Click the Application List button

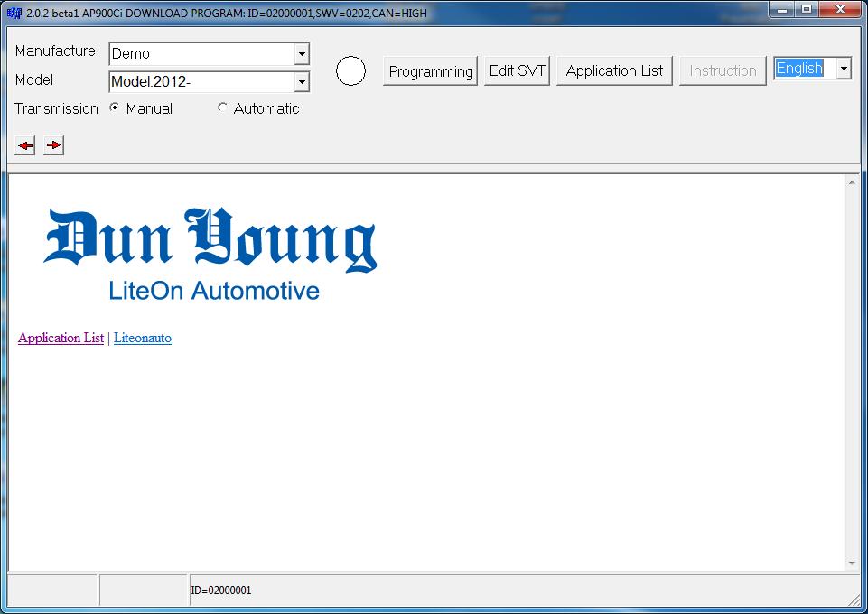614,70
